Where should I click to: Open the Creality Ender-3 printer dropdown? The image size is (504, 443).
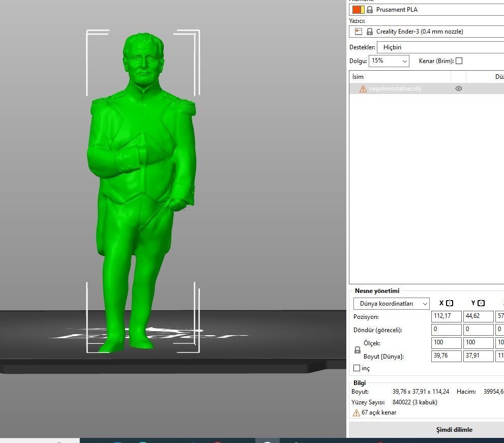click(x=426, y=32)
